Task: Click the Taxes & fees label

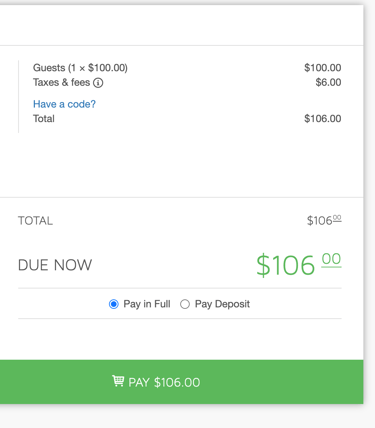Action: coord(62,82)
